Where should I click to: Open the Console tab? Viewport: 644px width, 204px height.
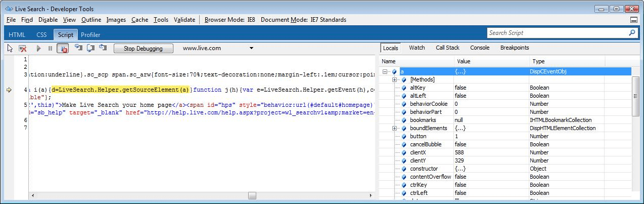pos(480,48)
